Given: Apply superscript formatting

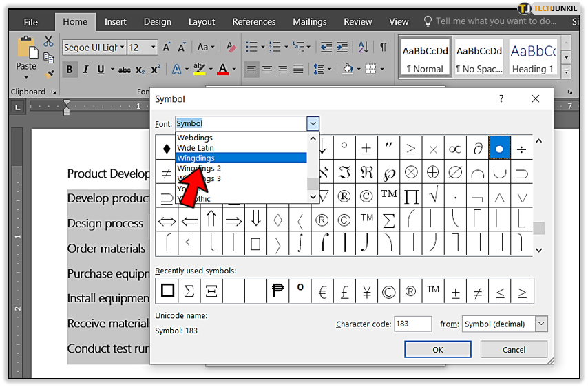Looking at the screenshot, I should pyautogui.click(x=155, y=70).
